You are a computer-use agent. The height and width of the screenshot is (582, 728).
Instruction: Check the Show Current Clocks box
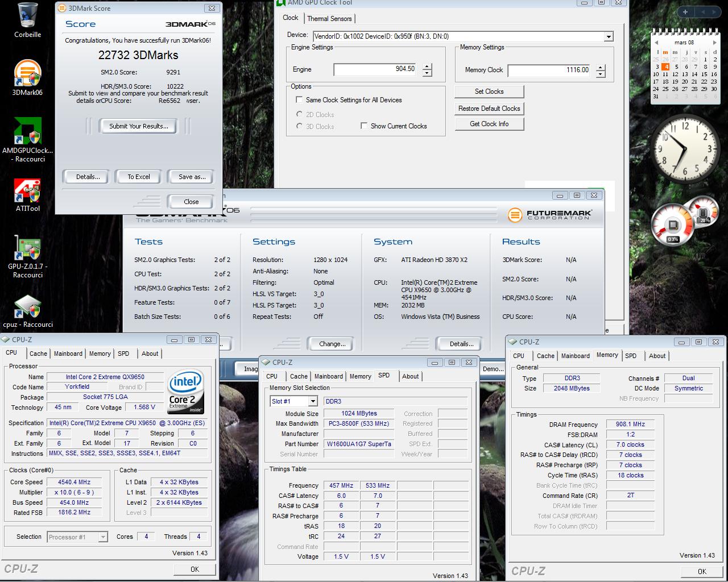pos(364,126)
